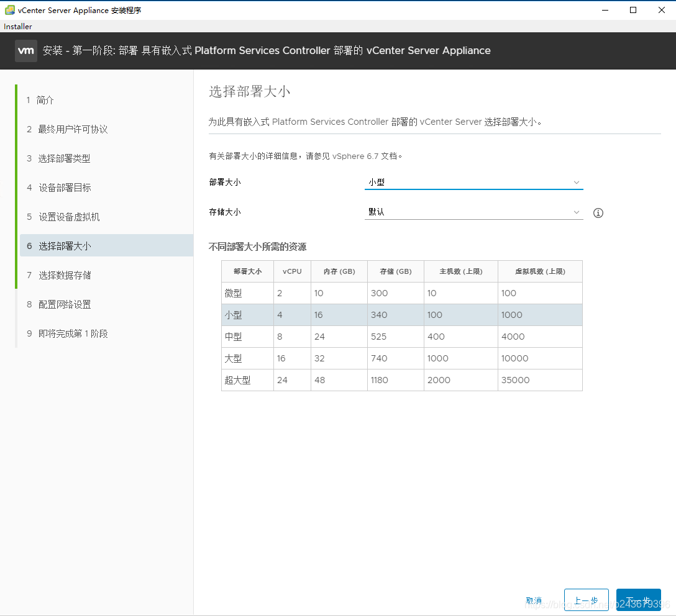Click the 中型 row label

[x=233, y=337]
